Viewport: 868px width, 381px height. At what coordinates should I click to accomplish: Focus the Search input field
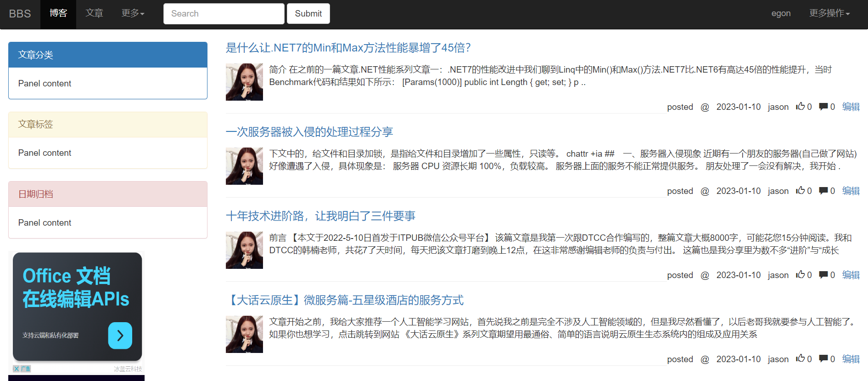click(x=224, y=14)
